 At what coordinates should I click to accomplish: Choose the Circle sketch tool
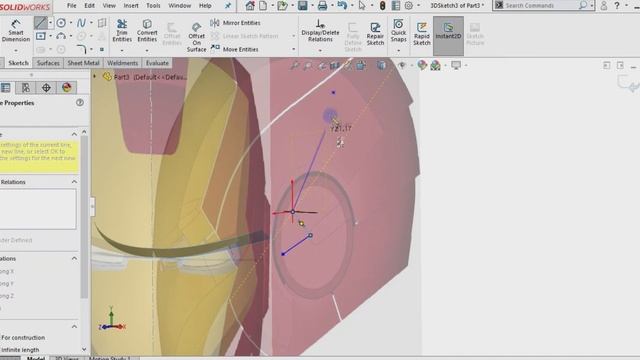pyautogui.click(x=61, y=23)
